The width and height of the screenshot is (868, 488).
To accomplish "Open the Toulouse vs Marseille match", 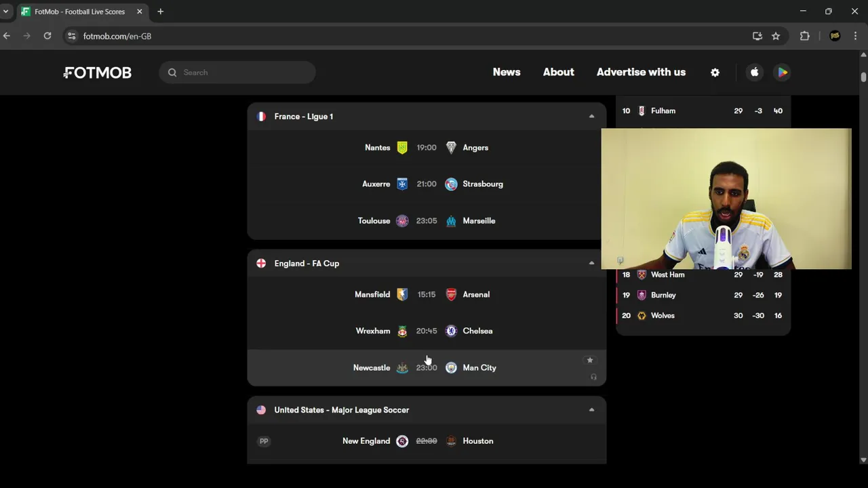I will click(427, 221).
